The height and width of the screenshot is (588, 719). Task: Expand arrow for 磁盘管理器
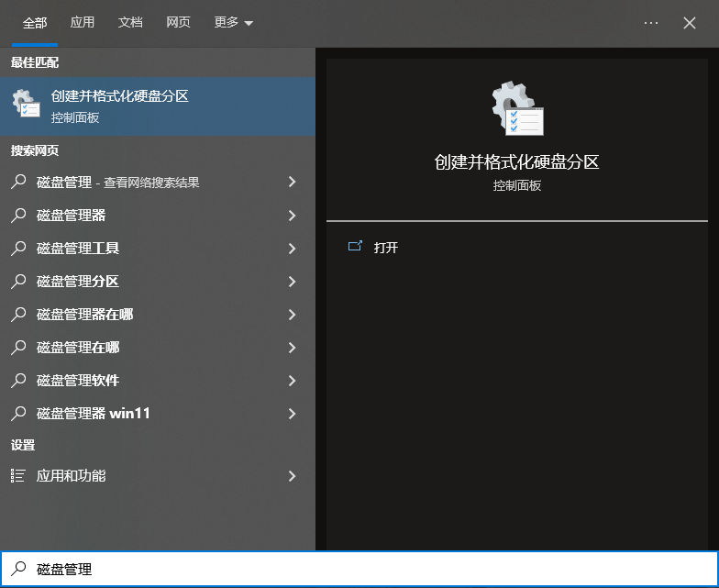(x=292, y=215)
